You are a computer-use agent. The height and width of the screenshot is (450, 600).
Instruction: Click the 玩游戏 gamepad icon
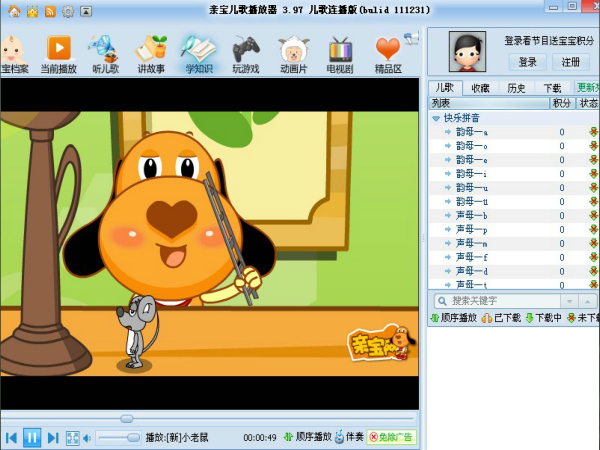tap(245, 52)
